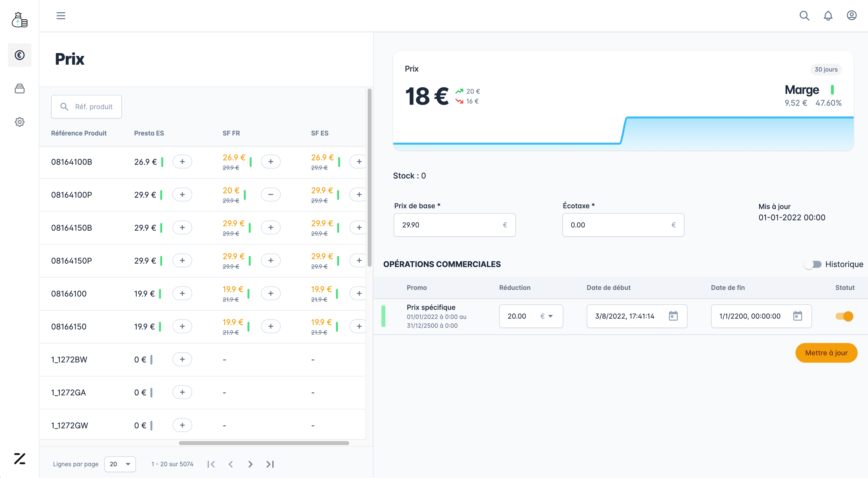Click the horizontal table scrollbar
The height and width of the screenshot is (478, 868).
coord(264,443)
